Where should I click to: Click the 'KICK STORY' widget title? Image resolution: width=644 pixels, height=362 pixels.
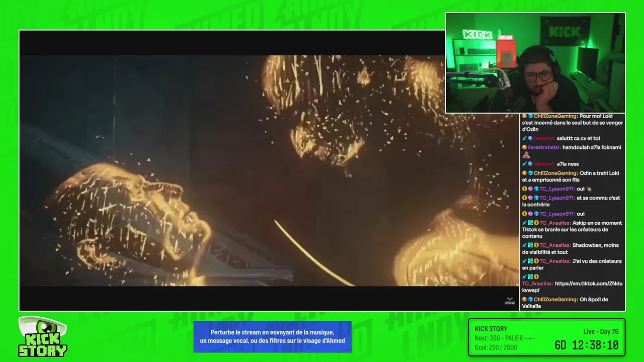[491, 329]
